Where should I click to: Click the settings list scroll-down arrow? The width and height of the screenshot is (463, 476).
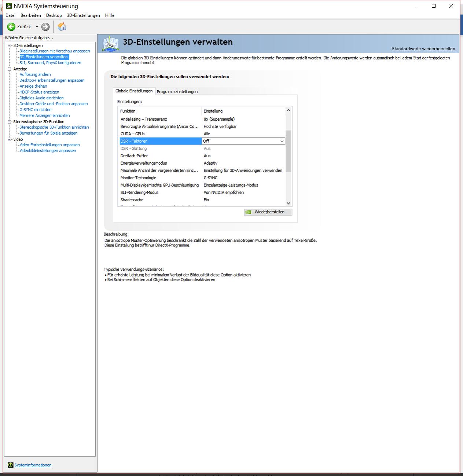point(289,203)
